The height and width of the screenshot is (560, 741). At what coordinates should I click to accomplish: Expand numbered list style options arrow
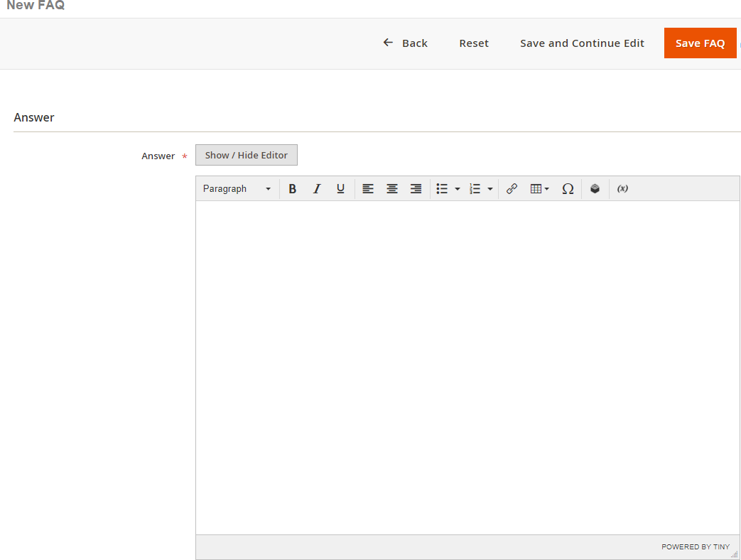tap(490, 189)
